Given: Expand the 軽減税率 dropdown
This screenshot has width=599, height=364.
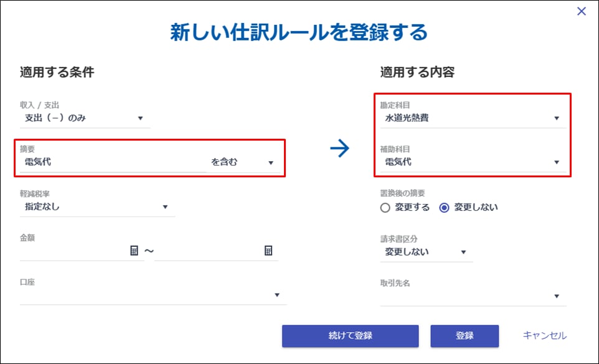Looking at the screenshot, I should coord(97,207).
